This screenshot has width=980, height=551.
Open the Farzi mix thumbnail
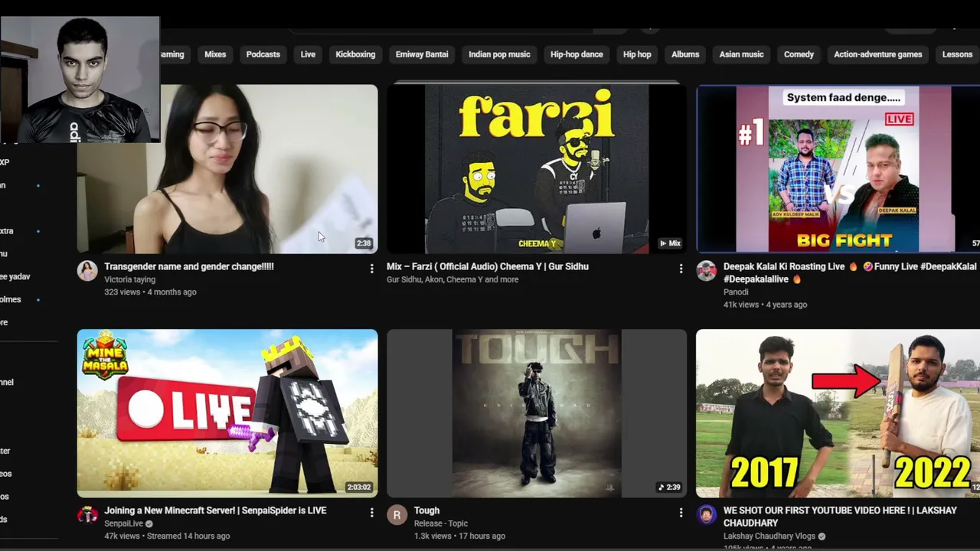pyautogui.click(x=537, y=168)
